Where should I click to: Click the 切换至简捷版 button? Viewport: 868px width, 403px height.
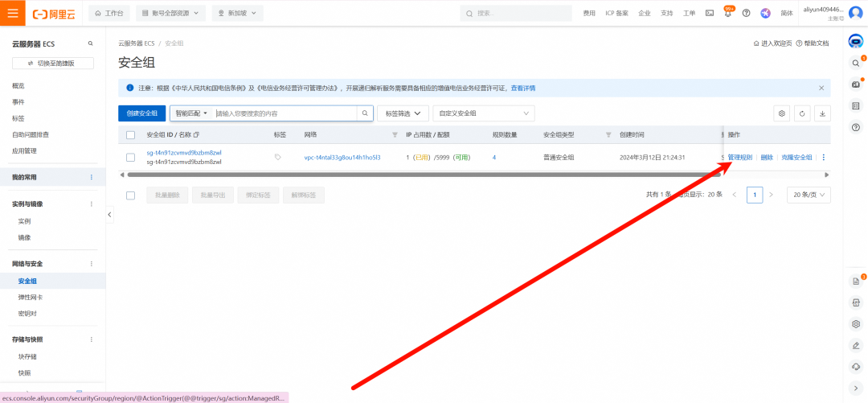tap(52, 64)
